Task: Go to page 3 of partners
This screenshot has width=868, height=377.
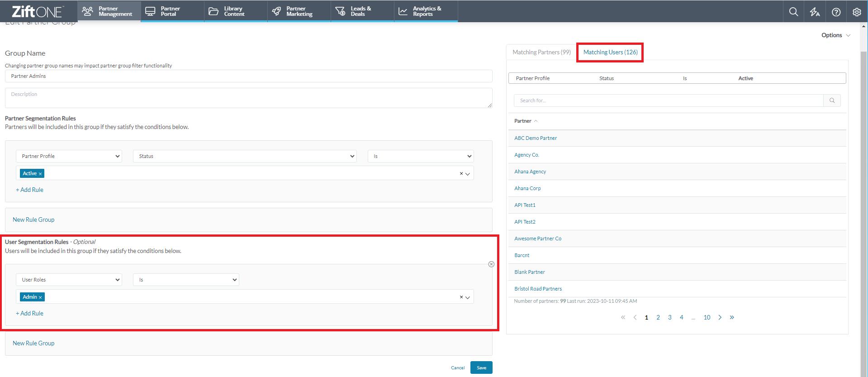Action: (670, 317)
